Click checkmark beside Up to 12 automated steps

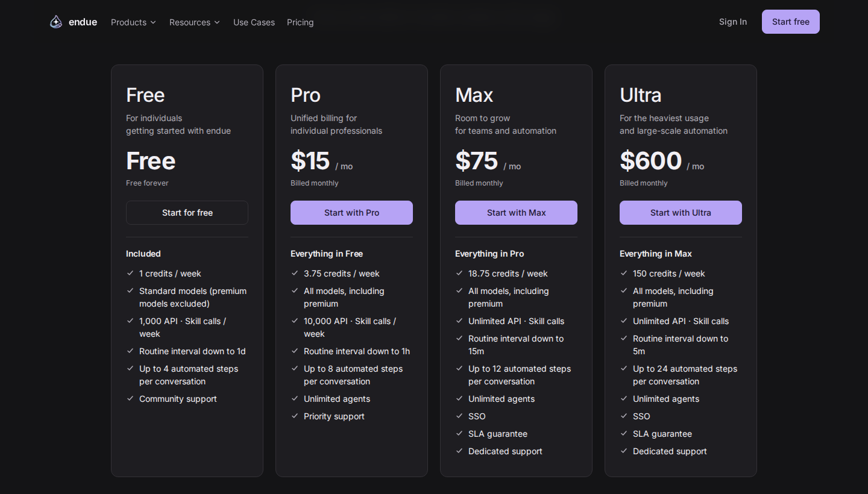[459, 369]
